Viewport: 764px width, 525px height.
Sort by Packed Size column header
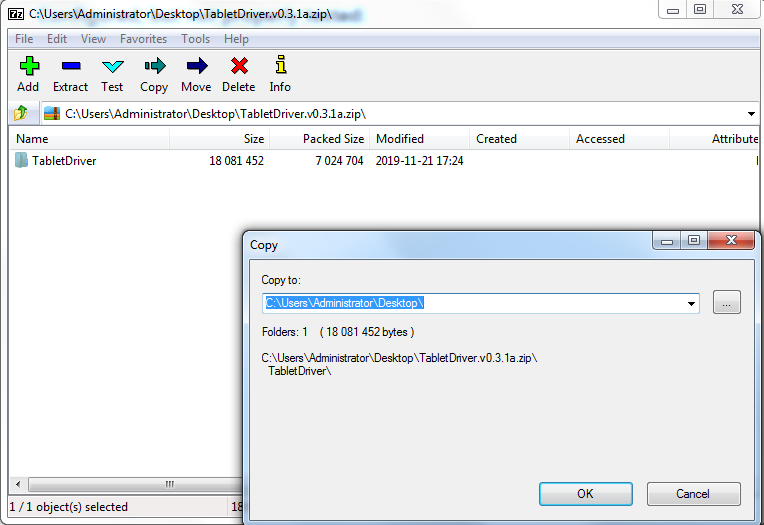pos(320,139)
